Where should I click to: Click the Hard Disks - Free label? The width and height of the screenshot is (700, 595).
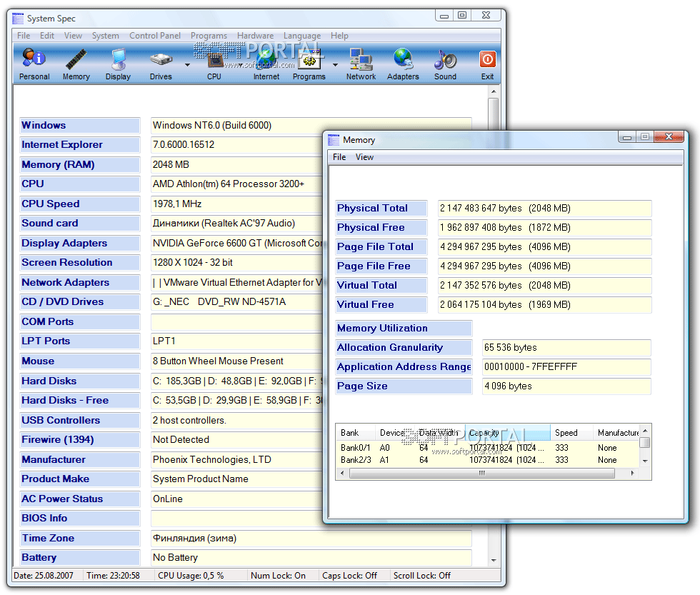[x=80, y=401]
